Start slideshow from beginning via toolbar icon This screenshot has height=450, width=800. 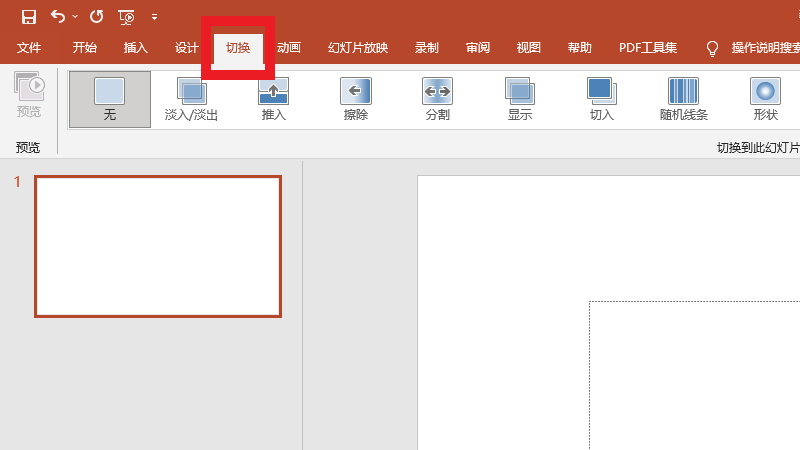pos(126,17)
